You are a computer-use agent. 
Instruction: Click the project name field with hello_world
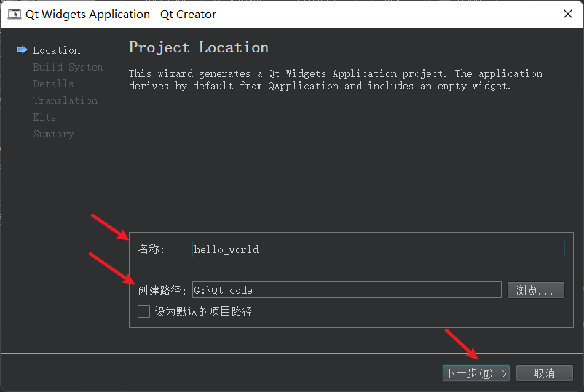click(x=379, y=249)
